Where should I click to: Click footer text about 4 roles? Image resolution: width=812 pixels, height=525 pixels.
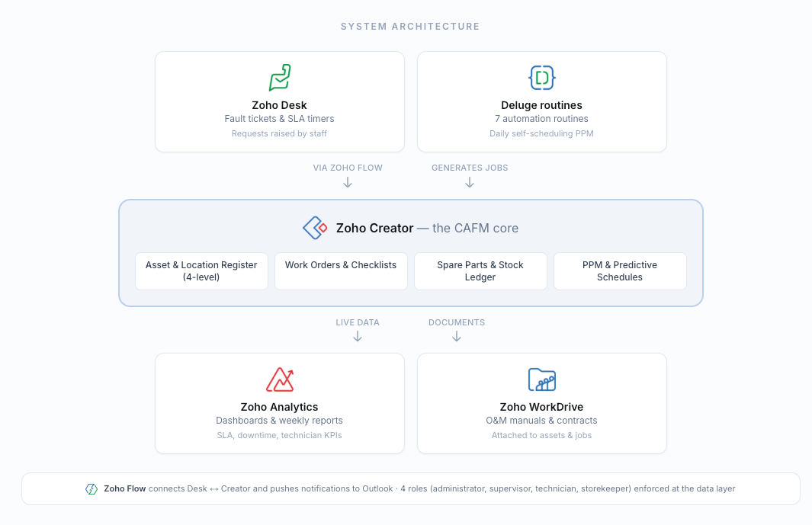(x=567, y=488)
